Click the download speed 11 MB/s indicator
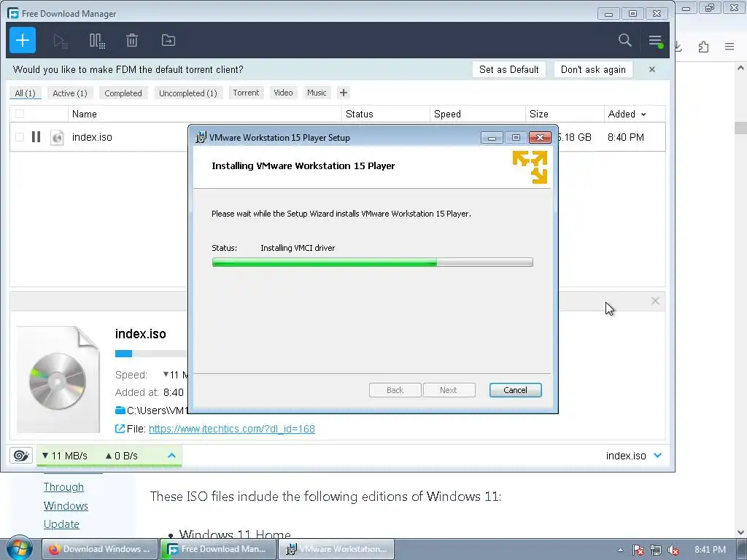 (65, 456)
